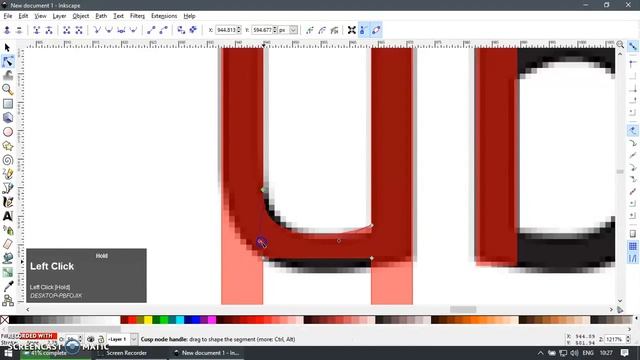Select the Eraser tool

pos(7,244)
